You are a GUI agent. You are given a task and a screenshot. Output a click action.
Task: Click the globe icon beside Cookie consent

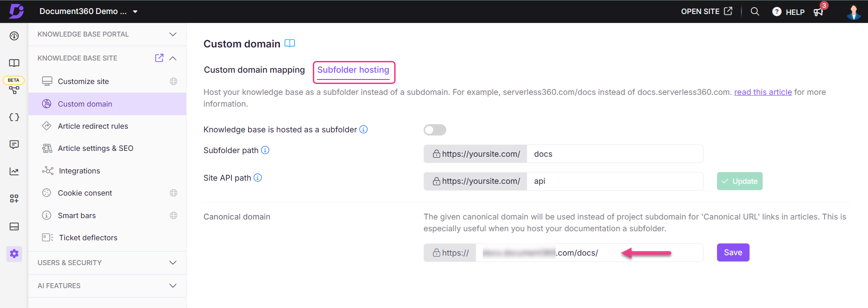click(174, 193)
